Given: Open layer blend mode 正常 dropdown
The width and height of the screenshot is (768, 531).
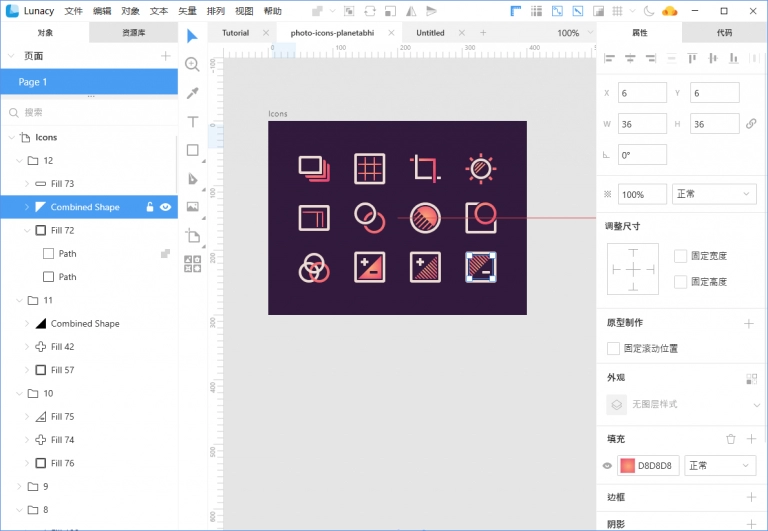Looking at the screenshot, I should pyautogui.click(x=714, y=194).
